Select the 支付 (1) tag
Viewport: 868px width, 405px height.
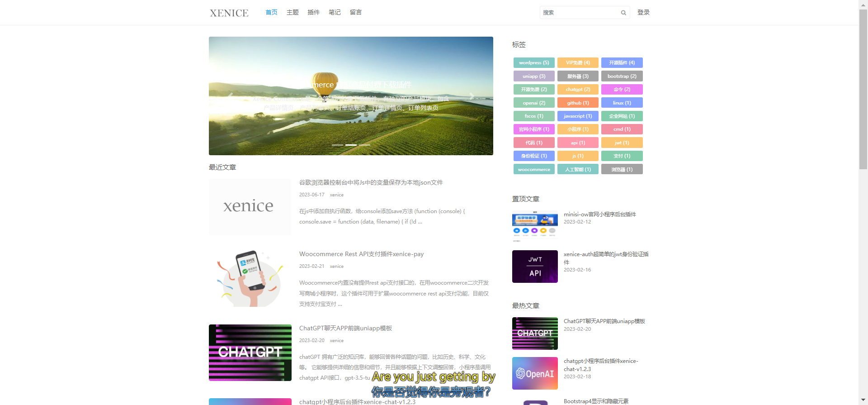[622, 156]
